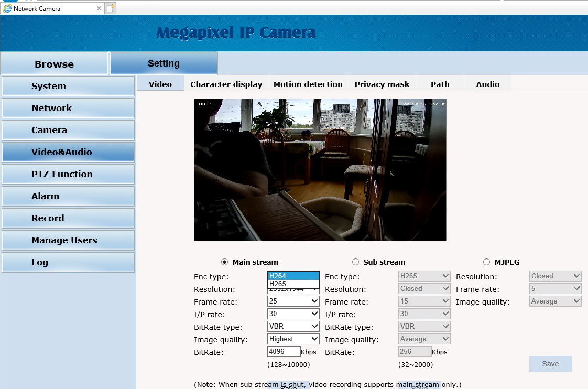Select the Sub stream radio button
This screenshot has width=588, height=389.
click(x=355, y=262)
